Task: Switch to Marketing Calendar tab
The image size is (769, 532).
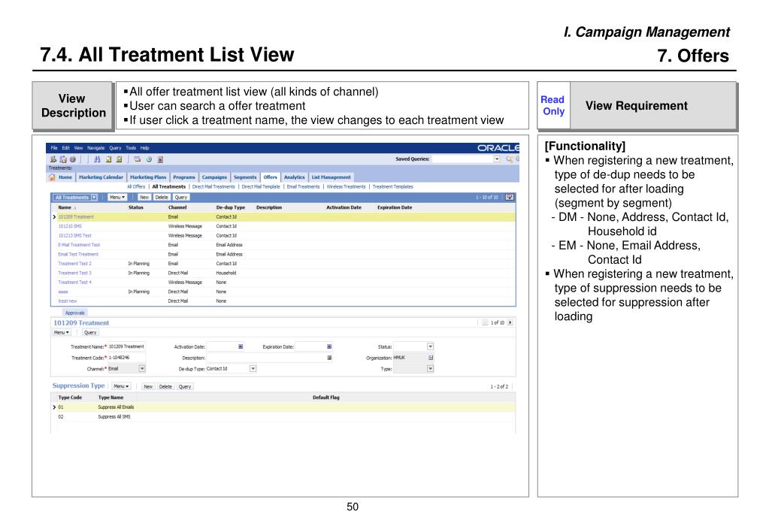Action: (x=101, y=177)
